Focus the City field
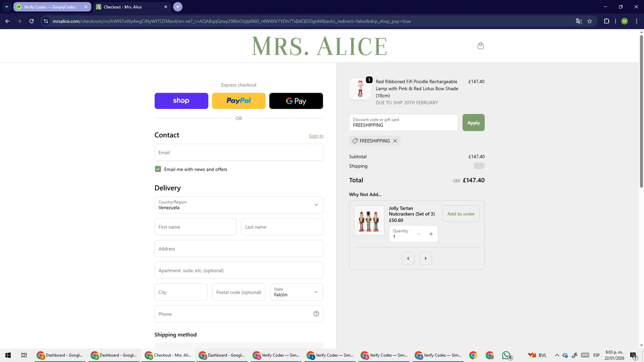Screen dimensions: 644x362 (x=181, y=292)
